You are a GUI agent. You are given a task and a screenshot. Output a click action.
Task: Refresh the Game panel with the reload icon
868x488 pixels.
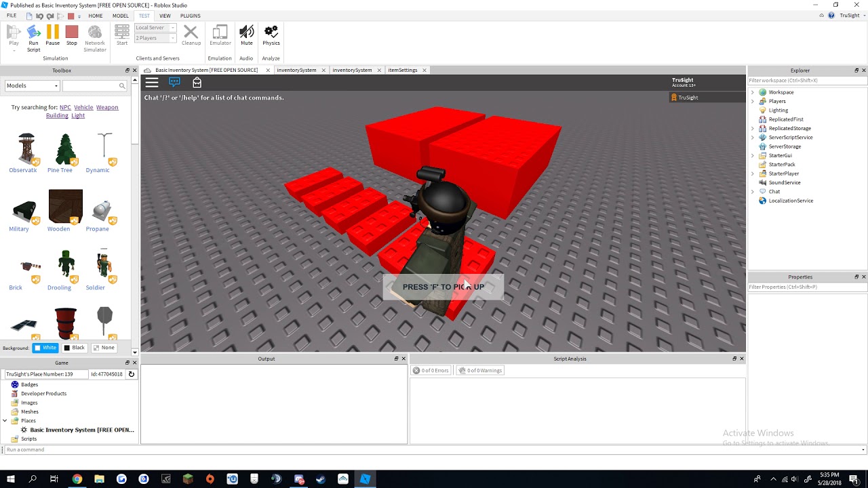click(132, 374)
